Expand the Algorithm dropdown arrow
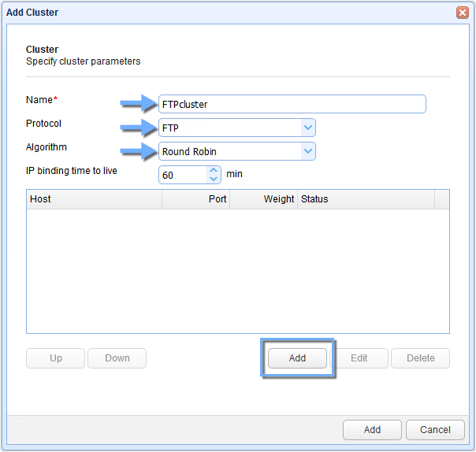Screen dimensions: 476x452 coord(307,151)
